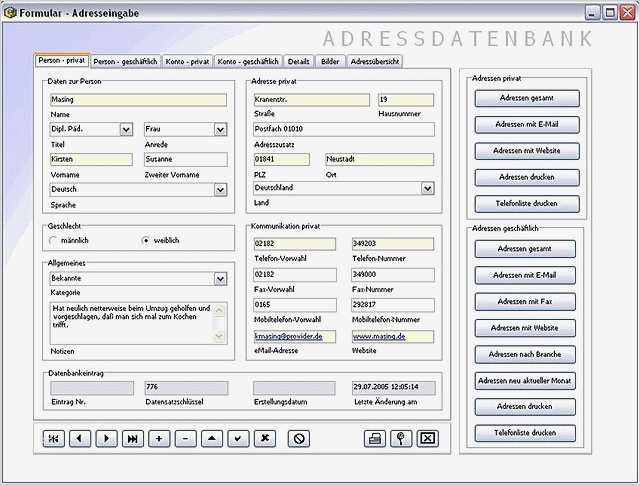Click Adressen gesamt in Adressen privat

pos(527,98)
